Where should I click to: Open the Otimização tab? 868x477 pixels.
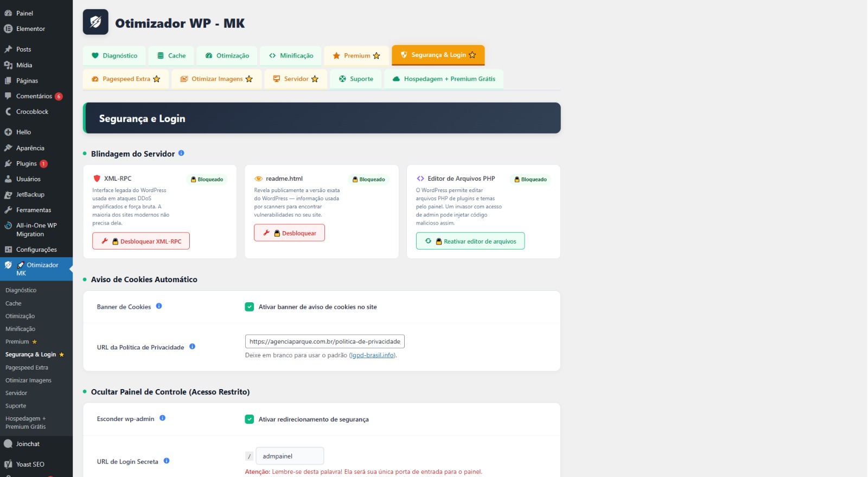pyautogui.click(x=227, y=55)
